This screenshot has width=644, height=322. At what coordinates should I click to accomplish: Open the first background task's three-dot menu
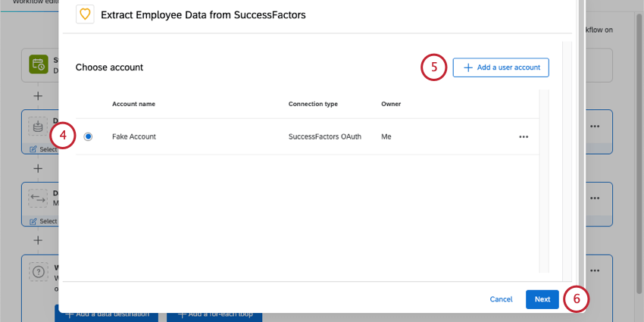[x=595, y=126]
